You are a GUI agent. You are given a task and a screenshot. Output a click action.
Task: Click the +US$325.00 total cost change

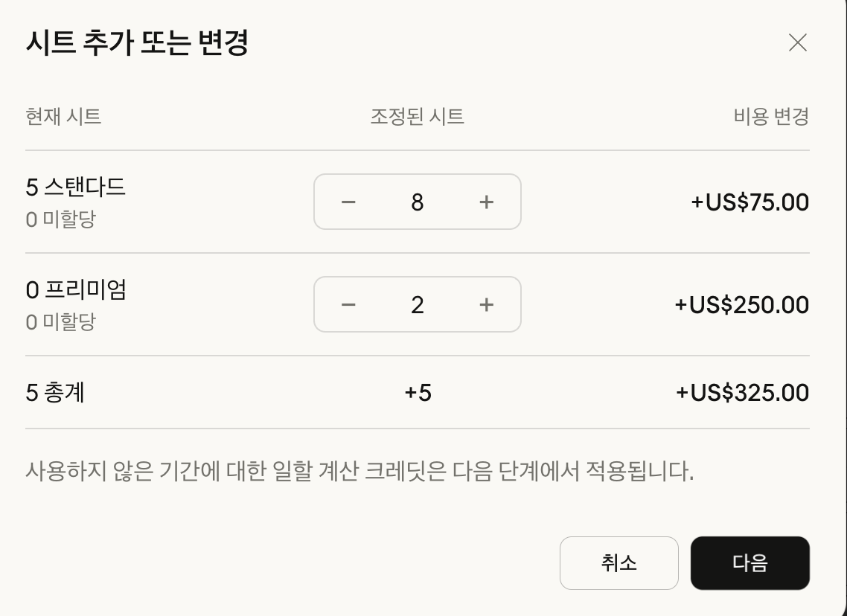point(742,393)
